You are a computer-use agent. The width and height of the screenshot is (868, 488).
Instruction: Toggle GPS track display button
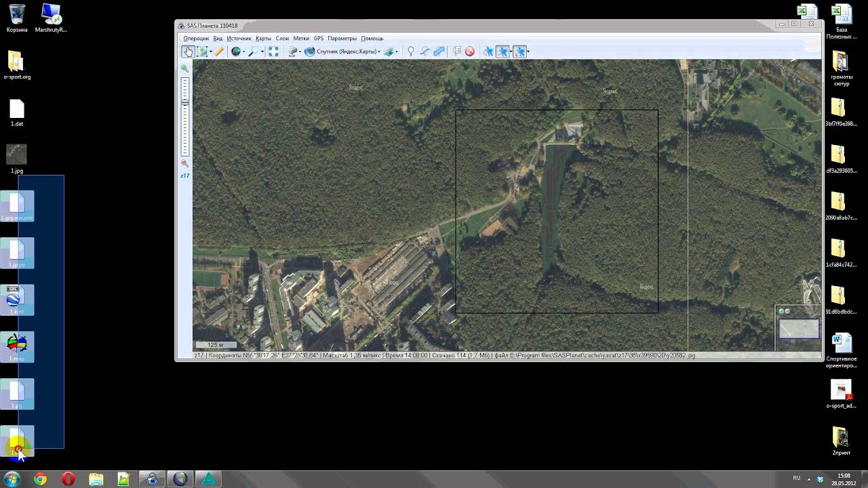[x=502, y=52]
